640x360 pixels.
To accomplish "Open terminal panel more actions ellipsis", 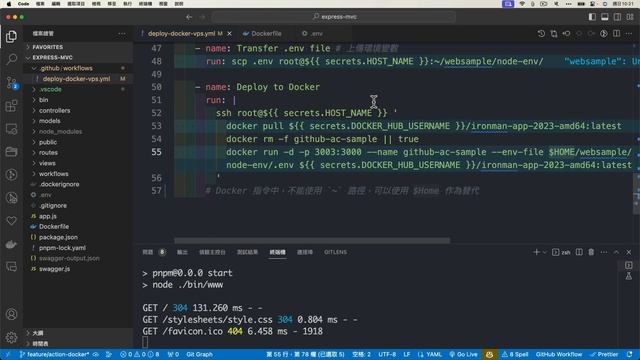I will tap(604, 252).
